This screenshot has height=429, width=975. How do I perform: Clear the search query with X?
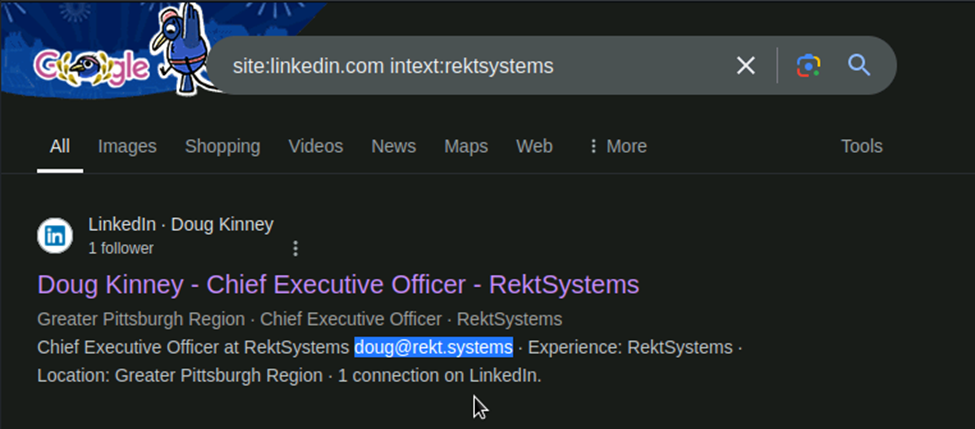[746, 65]
